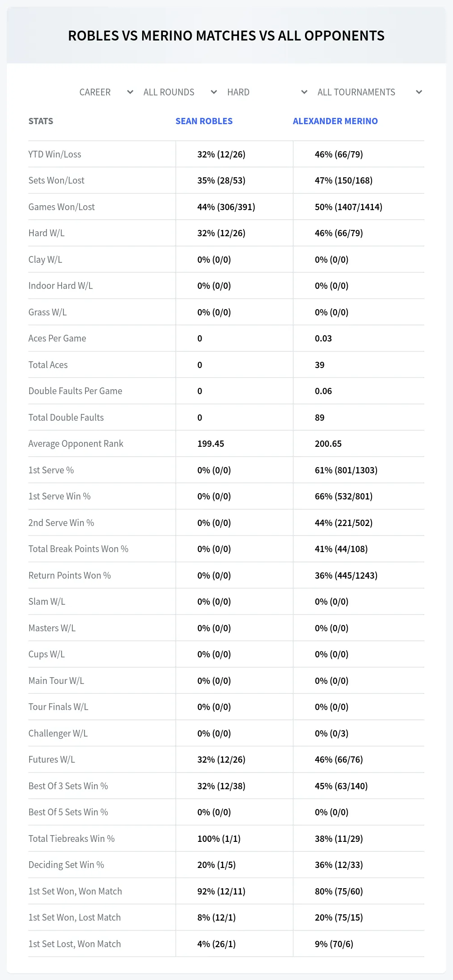
Task: Click the chevron beside ALL TOURNAMENTS
Action: click(x=419, y=92)
